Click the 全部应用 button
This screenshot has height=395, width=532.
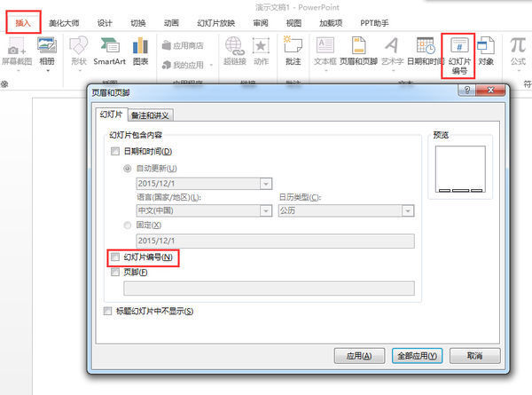[417, 355]
